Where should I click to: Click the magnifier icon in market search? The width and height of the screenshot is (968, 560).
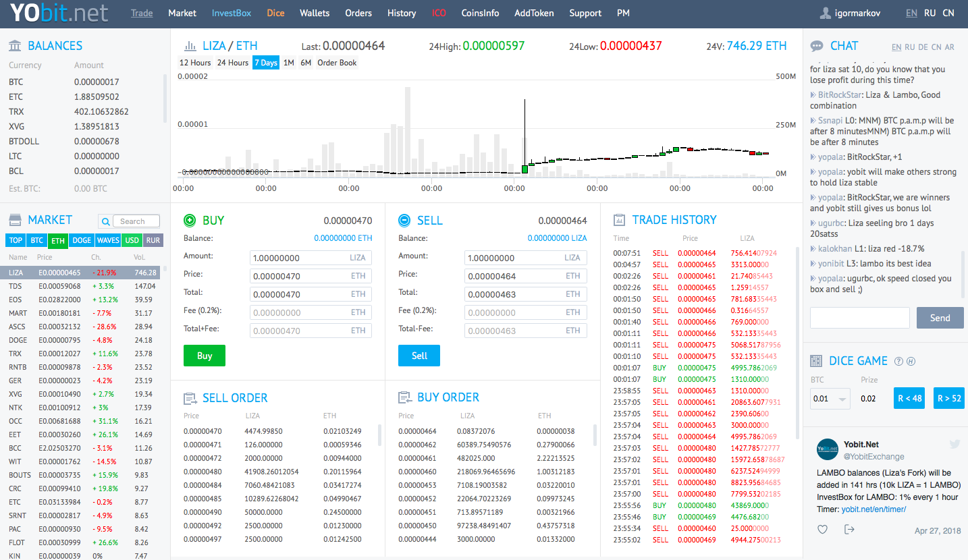click(105, 221)
